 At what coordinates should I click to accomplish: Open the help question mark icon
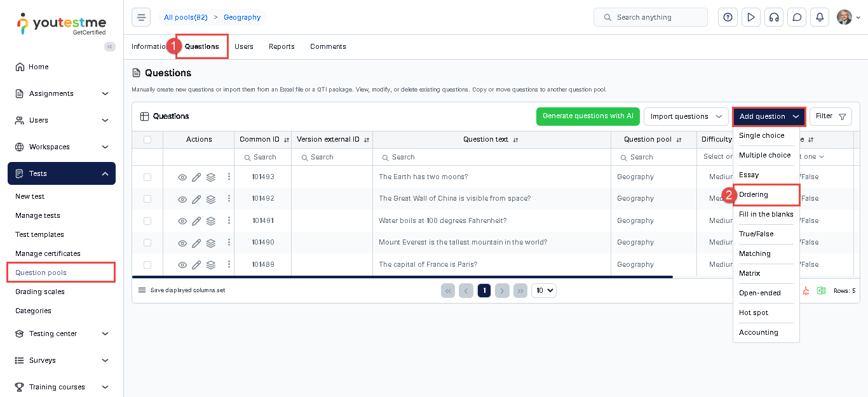click(728, 17)
